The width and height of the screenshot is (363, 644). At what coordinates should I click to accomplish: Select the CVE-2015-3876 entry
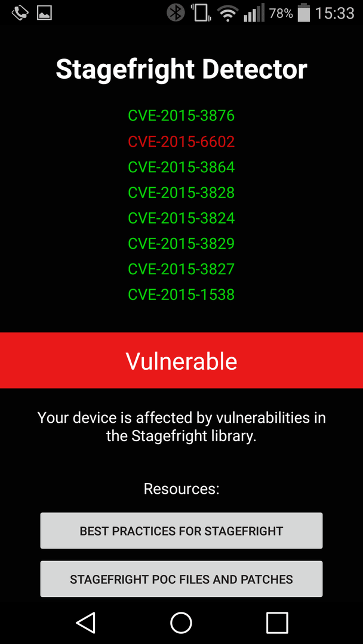pos(181,116)
